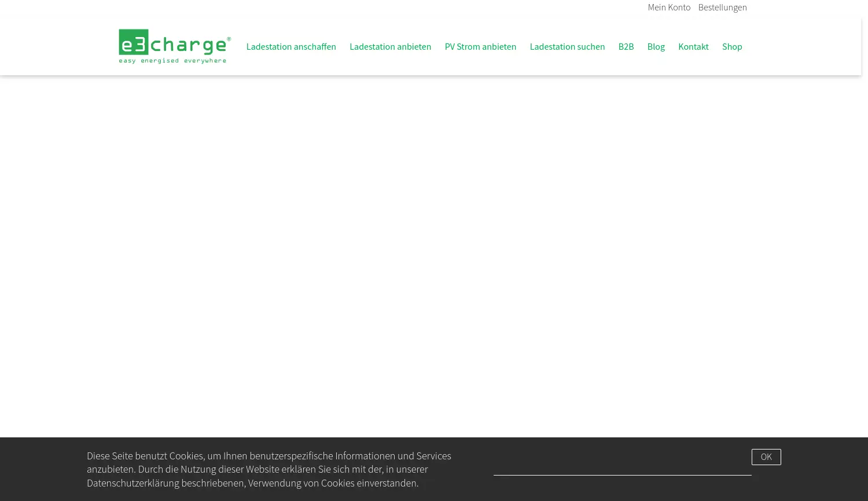This screenshot has width=868, height=501.
Task: View your Bestellungen
Action: [x=722, y=7]
